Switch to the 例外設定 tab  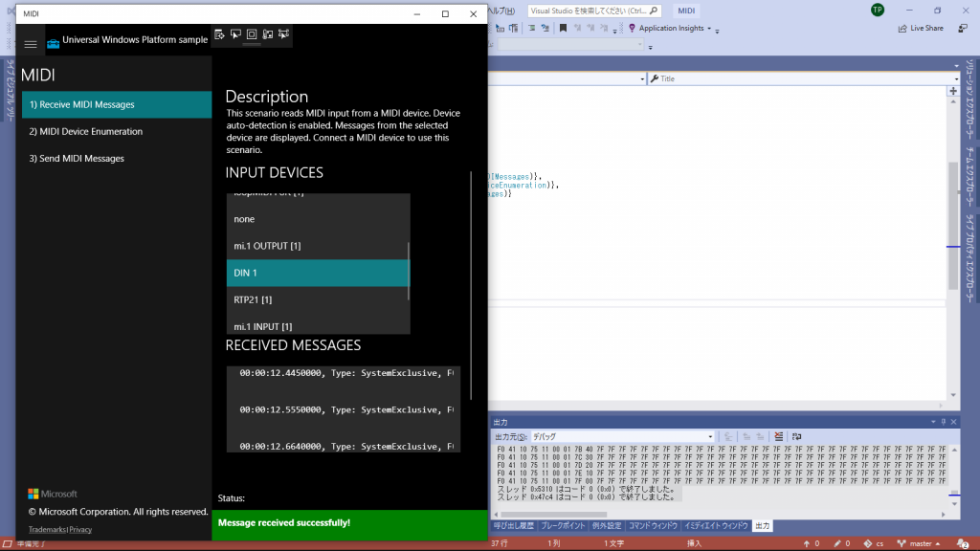pyautogui.click(x=606, y=526)
